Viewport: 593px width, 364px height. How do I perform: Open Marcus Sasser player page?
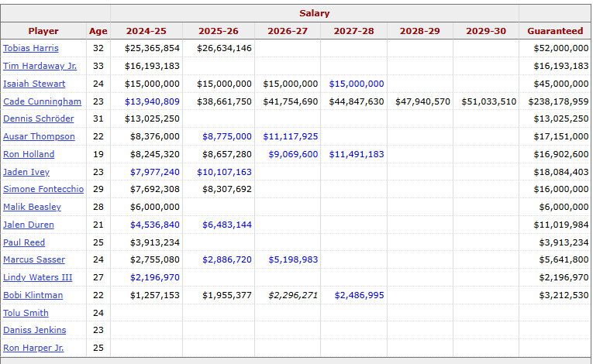(x=34, y=259)
